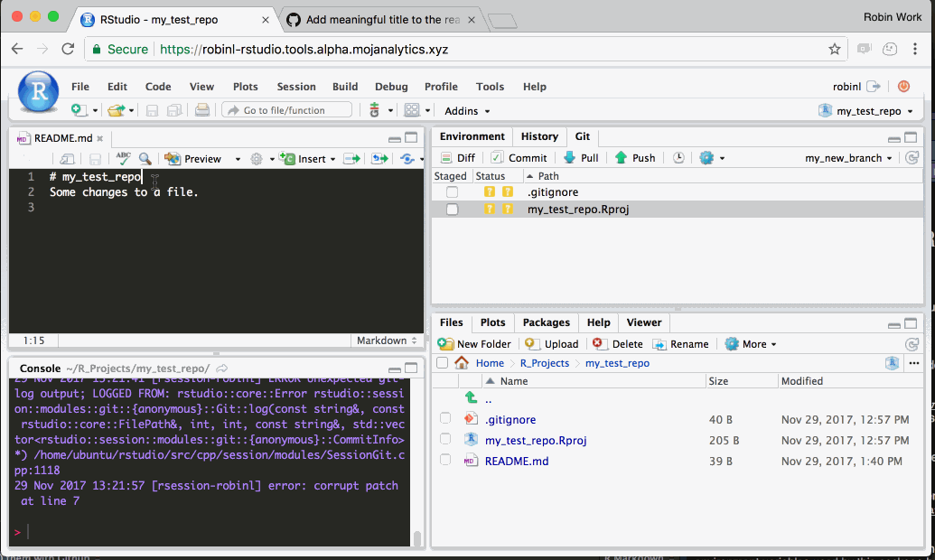The height and width of the screenshot is (560, 935).
Task: Click R_Projects breadcrumb link
Action: click(x=545, y=363)
